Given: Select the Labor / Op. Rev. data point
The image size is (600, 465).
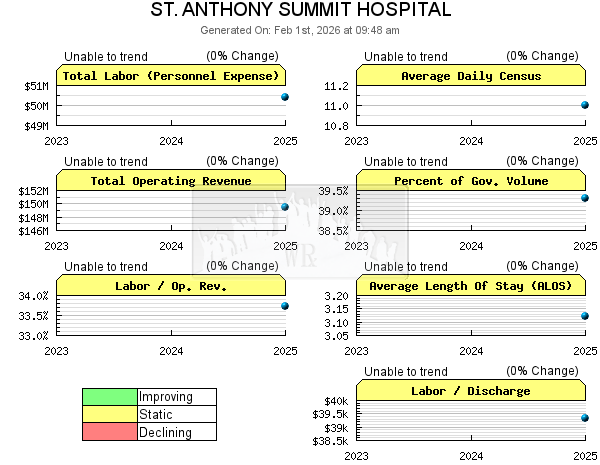Looking at the screenshot, I should 285,306.
